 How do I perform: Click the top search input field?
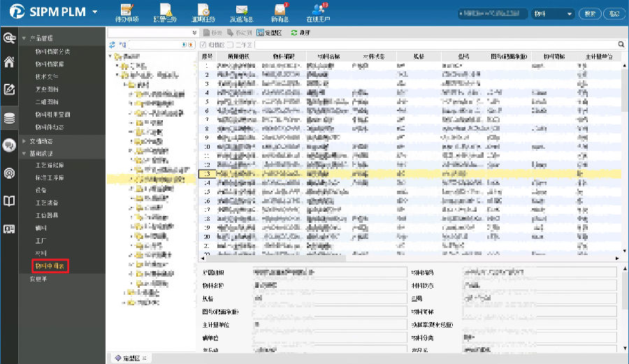point(493,13)
